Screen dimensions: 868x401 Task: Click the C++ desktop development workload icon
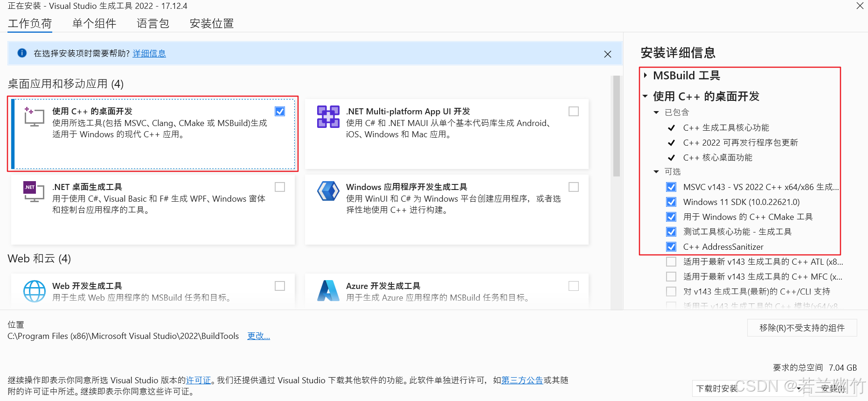pyautogui.click(x=34, y=117)
